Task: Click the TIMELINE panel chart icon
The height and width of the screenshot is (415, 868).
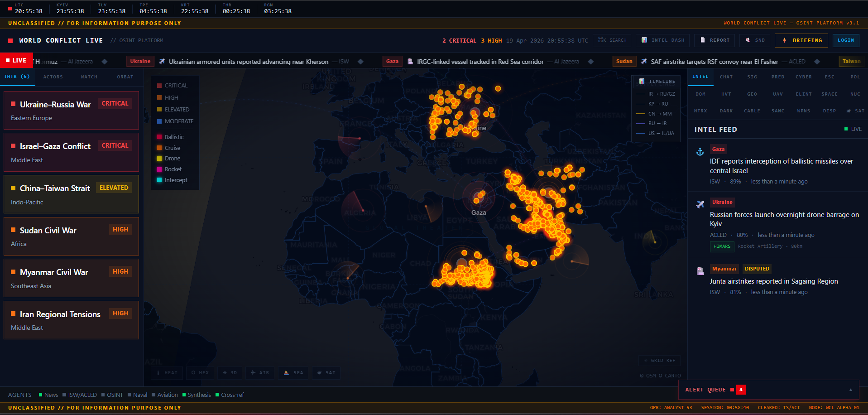Action: point(642,82)
